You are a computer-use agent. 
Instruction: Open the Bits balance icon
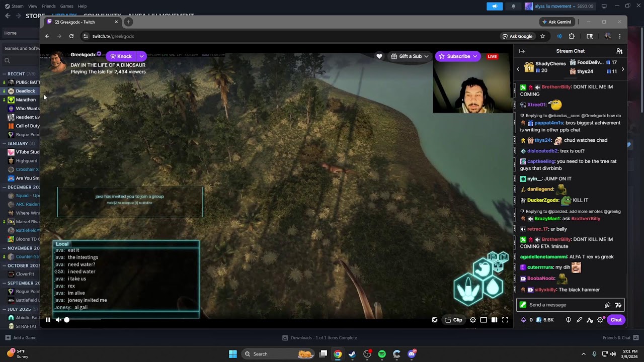pos(523,320)
